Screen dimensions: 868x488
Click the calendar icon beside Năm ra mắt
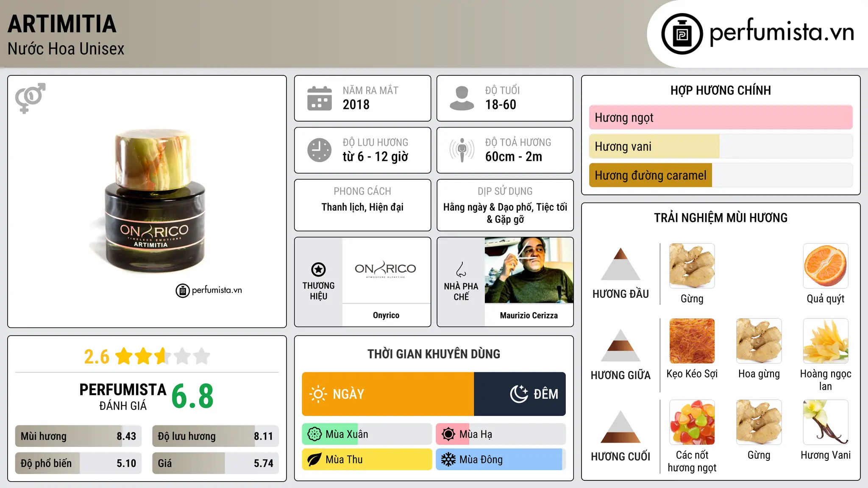click(320, 98)
